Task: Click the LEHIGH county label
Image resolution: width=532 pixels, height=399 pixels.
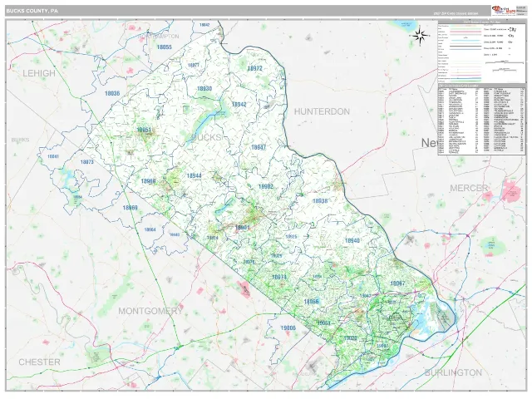Action: [39, 73]
